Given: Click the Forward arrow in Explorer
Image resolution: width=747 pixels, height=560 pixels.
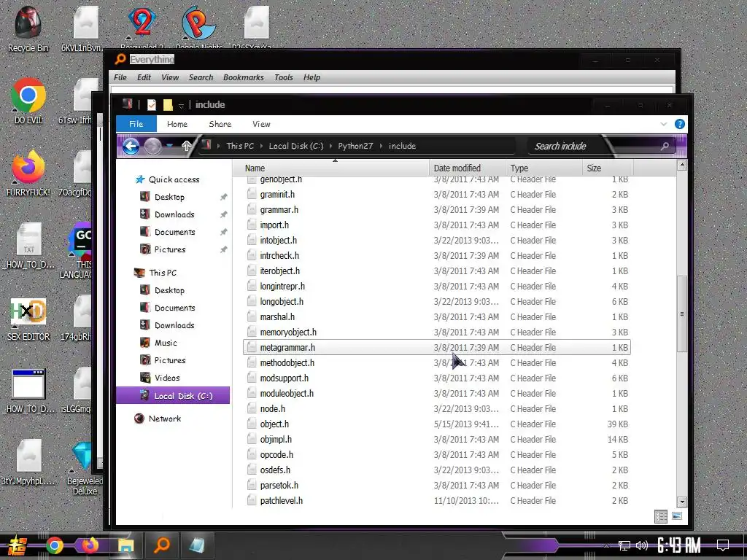Looking at the screenshot, I should tap(152, 146).
